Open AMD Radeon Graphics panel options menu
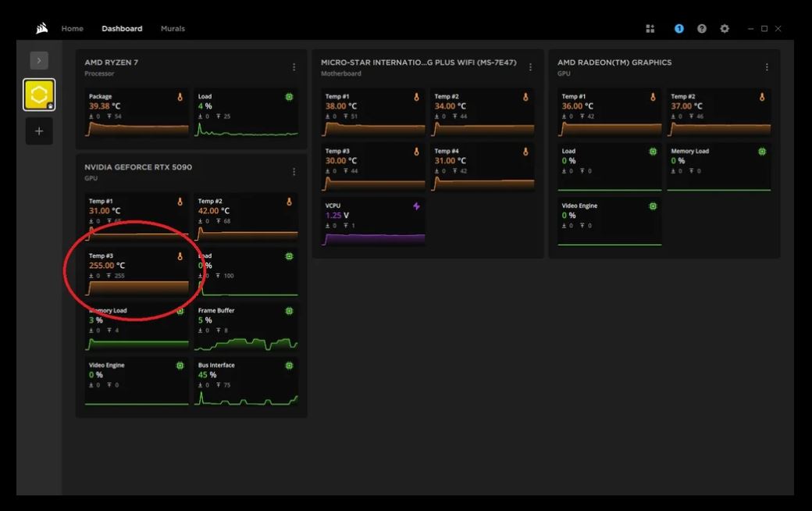 tap(767, 67)
